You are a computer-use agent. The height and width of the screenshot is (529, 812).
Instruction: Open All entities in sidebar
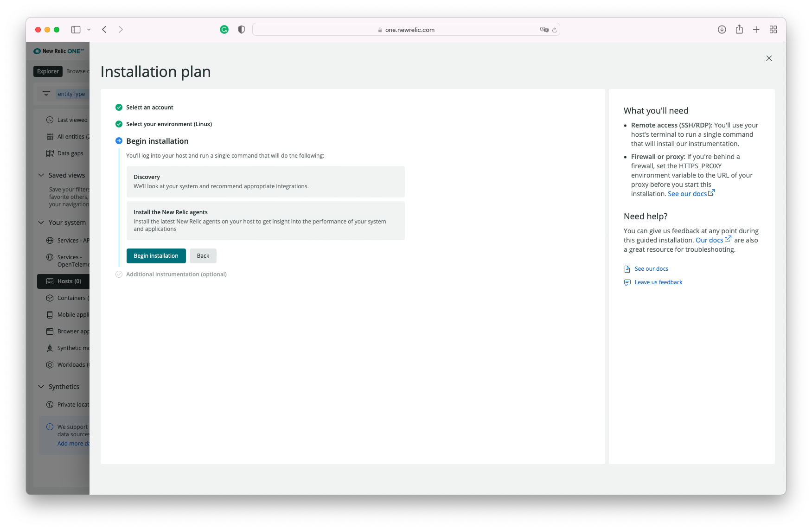point(68,137)
